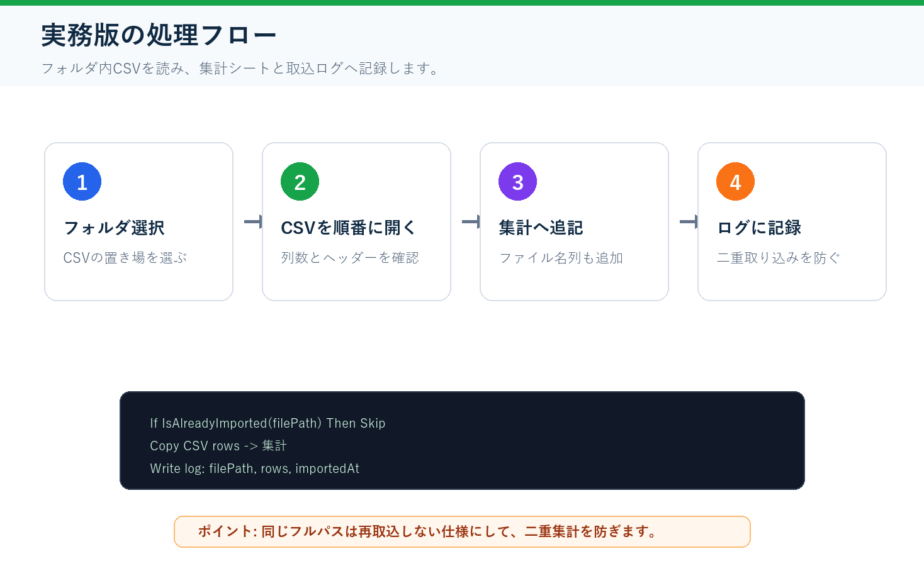The height and width of the screenshot is (566, 924).
Task: Click the code line If IsAlreadyImported(filePath) Then Skip
Action: pyautogui.click(x=268, y=423)
